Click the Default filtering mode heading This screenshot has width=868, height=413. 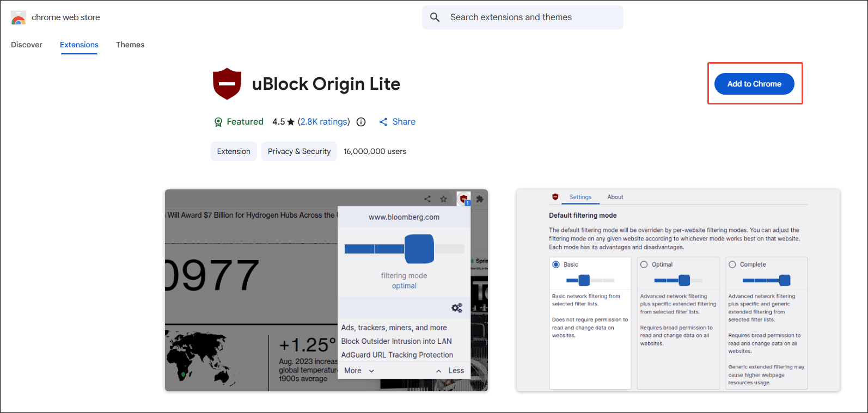[x=583, y=215]
